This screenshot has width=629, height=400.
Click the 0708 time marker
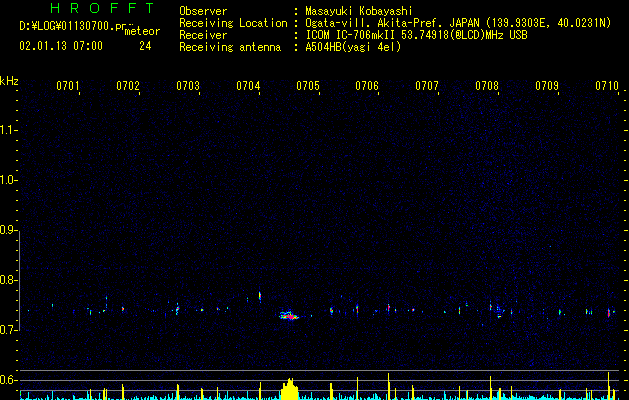click(x=487, y=86)
